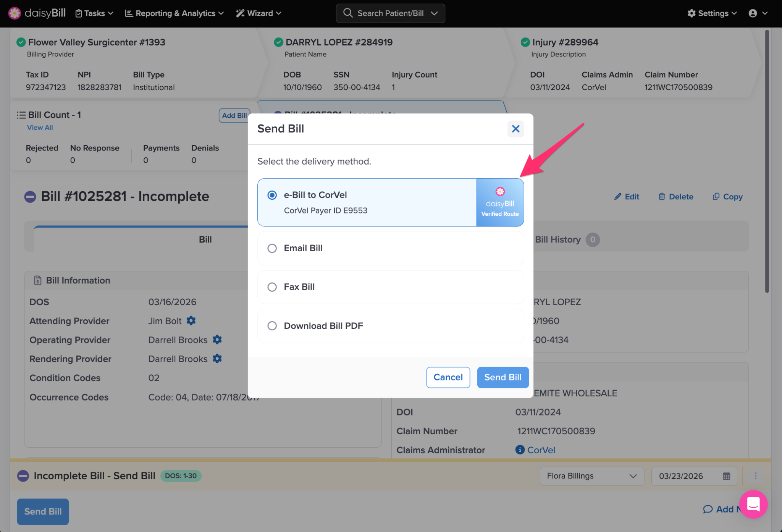782x532 pixels.
Task: Click Send Bill button in dialog
Action: tap(502, 377)
